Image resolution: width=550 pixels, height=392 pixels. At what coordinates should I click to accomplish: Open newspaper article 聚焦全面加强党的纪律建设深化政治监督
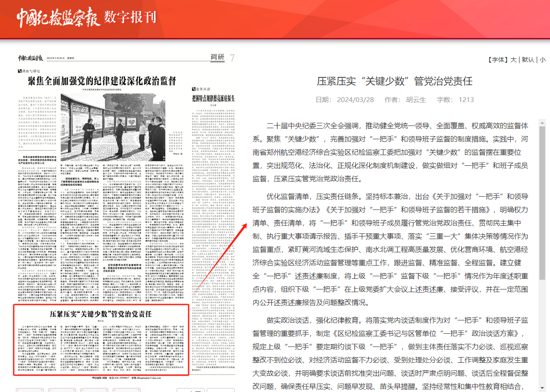[x=102, y=81]
